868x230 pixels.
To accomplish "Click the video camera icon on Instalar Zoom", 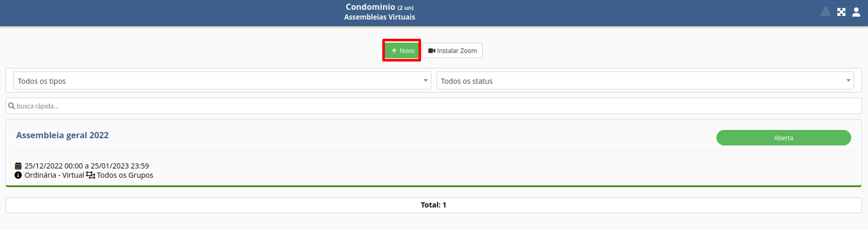I will coord(431,51).
